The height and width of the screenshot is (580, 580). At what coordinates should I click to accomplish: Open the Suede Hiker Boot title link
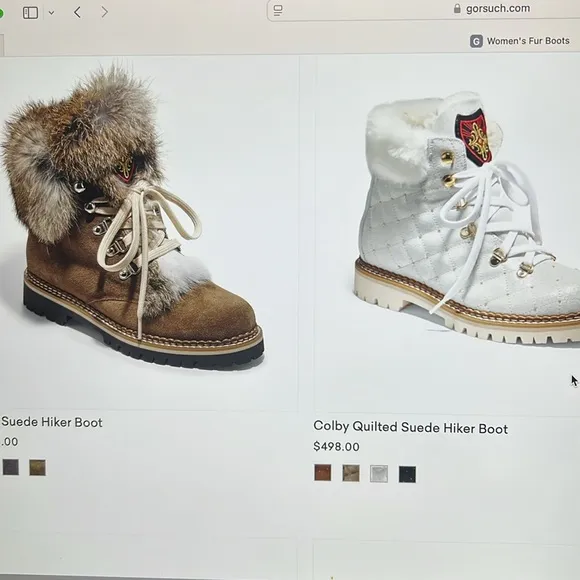51,422
